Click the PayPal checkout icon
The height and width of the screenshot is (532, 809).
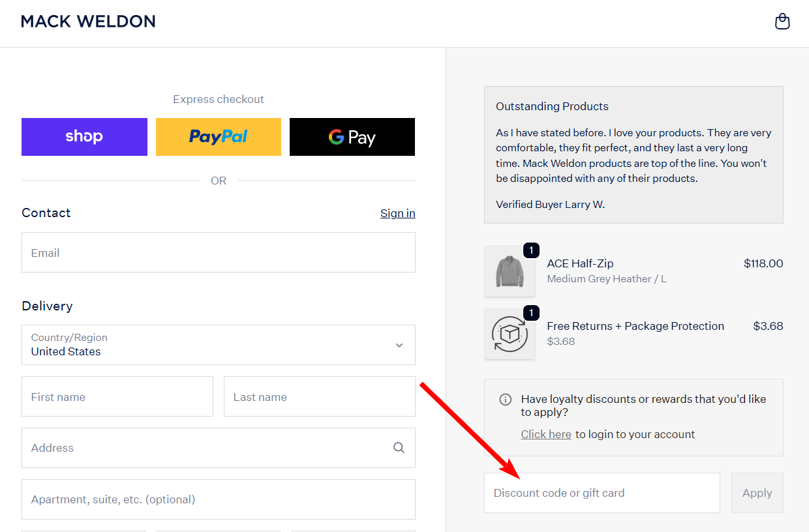[218, 136]
